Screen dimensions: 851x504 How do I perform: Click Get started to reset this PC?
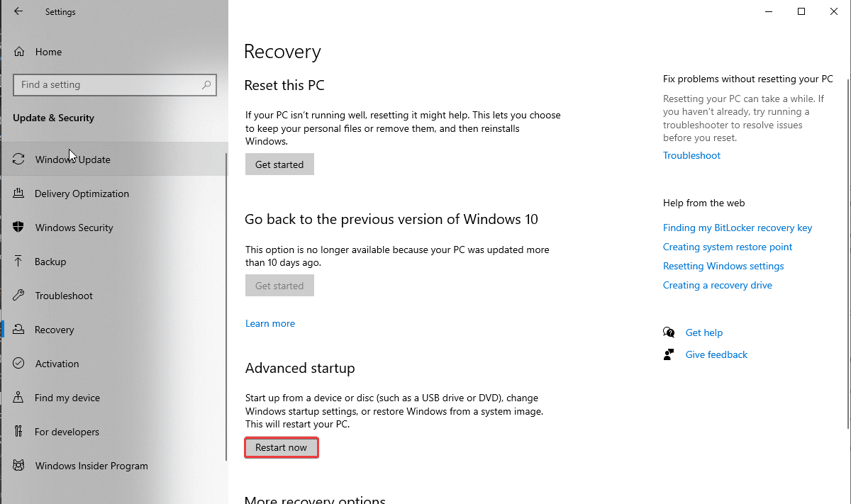click(x=279, y=164)
